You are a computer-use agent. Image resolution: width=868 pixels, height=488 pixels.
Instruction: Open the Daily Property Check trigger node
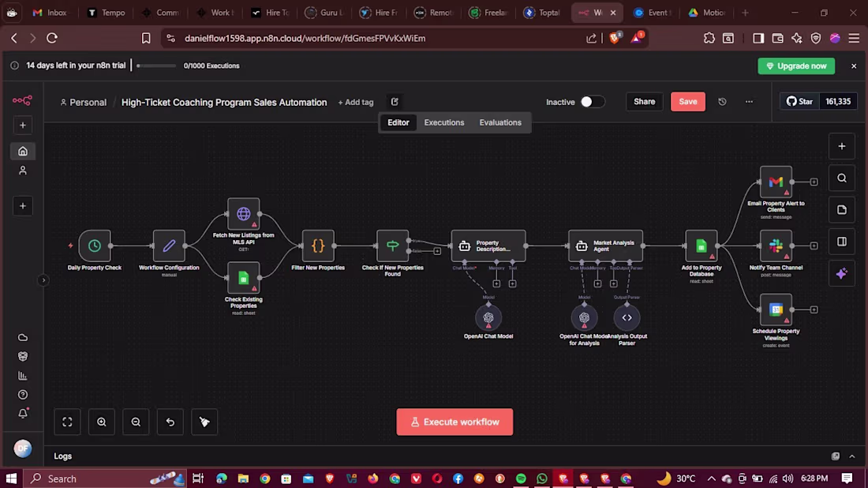[95, 246]
